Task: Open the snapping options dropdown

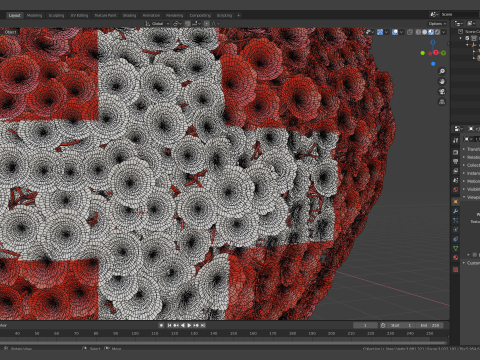Action: pos(196,24)
